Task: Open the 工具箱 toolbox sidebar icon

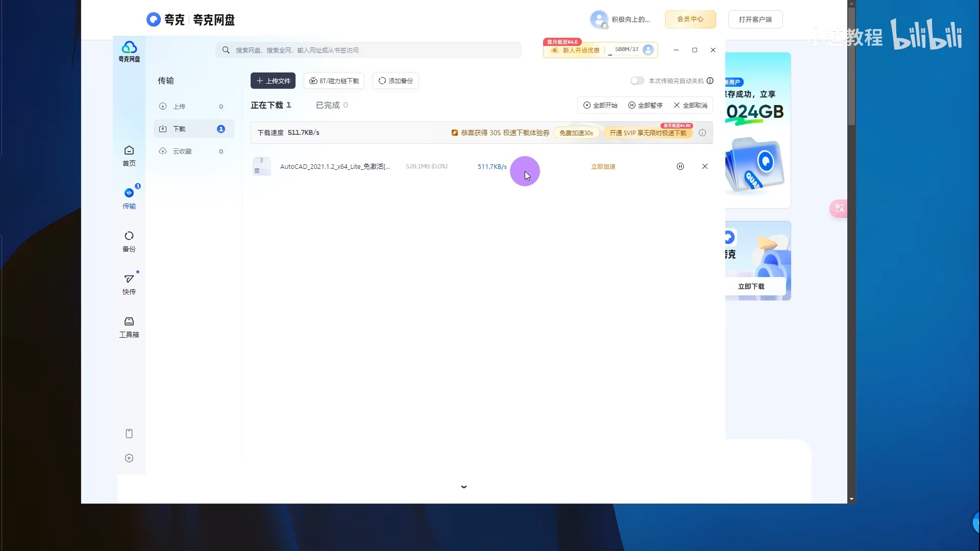Action: coord(129,327)
